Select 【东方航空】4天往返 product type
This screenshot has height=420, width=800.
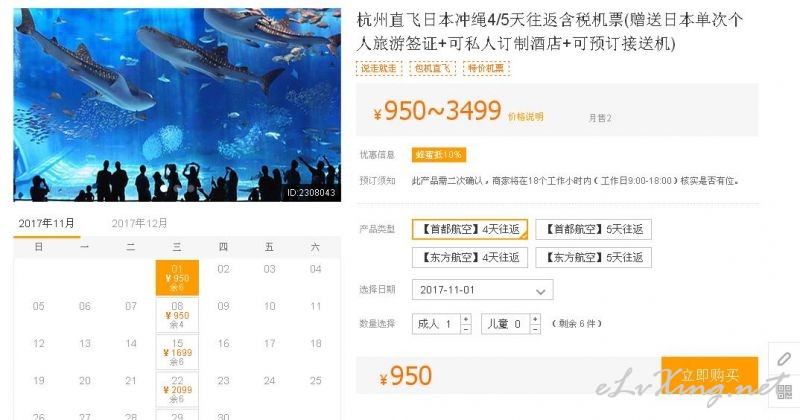470,257
